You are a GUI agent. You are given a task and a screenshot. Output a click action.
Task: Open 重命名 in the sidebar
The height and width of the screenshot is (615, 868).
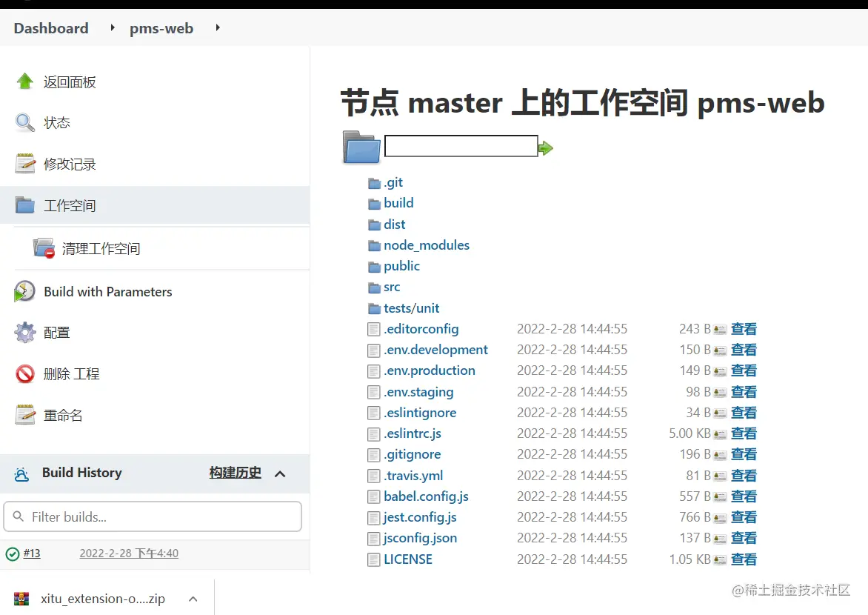coord(63,416)
